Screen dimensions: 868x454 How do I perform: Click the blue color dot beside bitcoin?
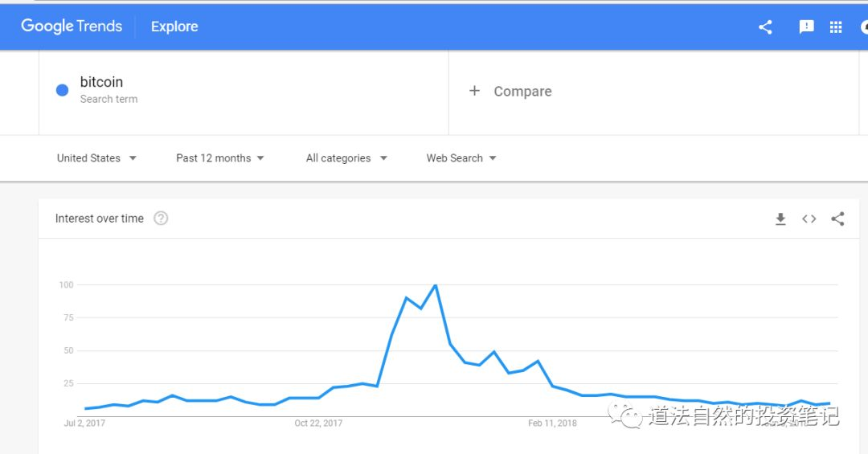pyautogui.click(x=63, y=90)
